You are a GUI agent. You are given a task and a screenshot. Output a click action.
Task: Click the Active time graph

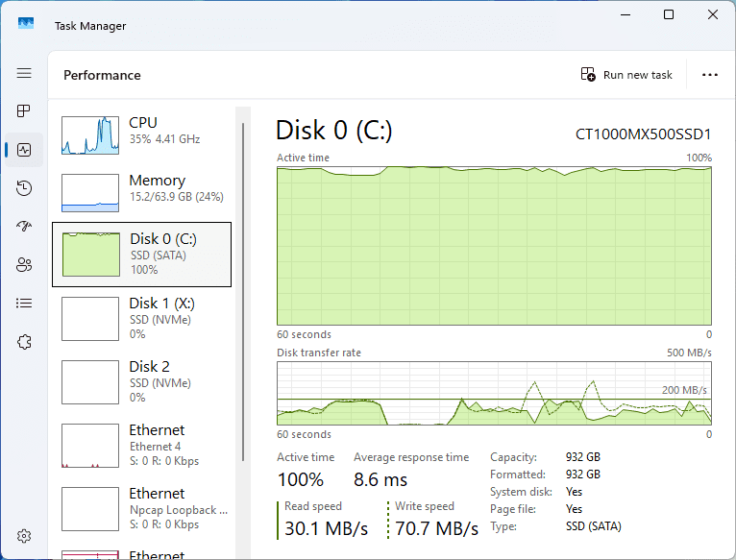coord(494,247)
